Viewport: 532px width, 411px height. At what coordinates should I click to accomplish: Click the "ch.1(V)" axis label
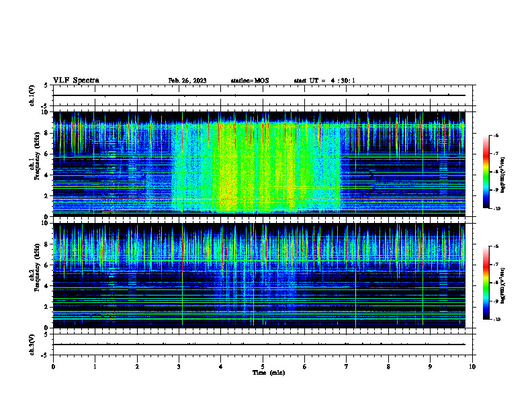coord(32,95)
